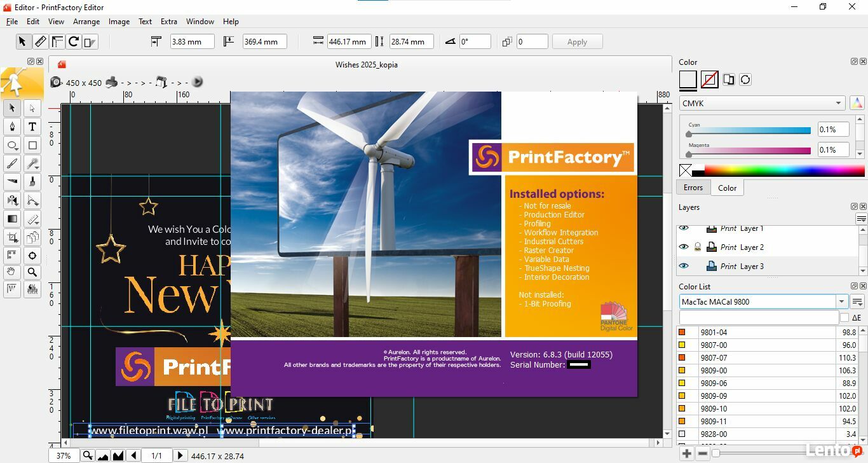Screen dimensions: 868x463
Task: Expand the MacTac MACal 9800 dropdown
Action: [841, 301]
